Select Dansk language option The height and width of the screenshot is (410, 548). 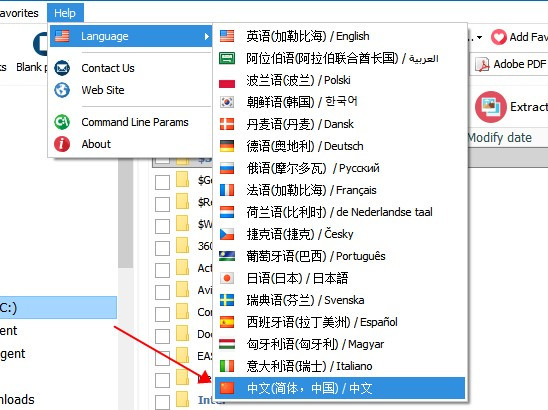pyautogui.click(x=340, y=124)
